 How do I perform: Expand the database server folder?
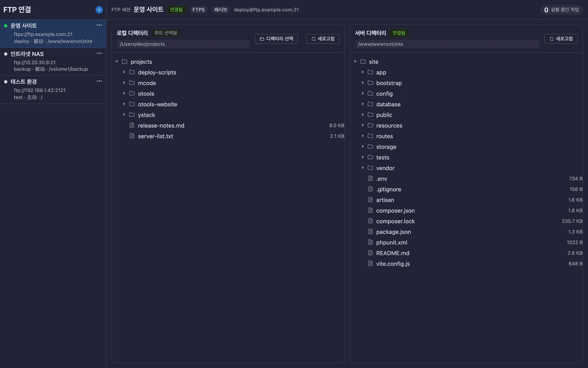tap(363, 104)
